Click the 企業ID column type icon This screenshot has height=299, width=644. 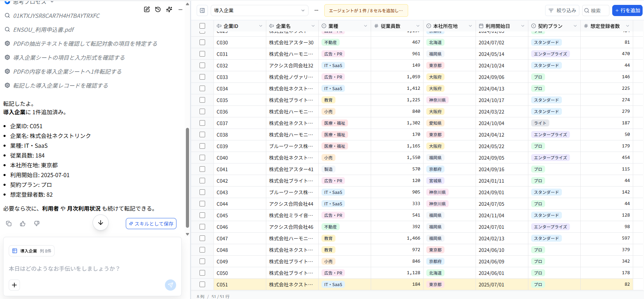[219, 26]
